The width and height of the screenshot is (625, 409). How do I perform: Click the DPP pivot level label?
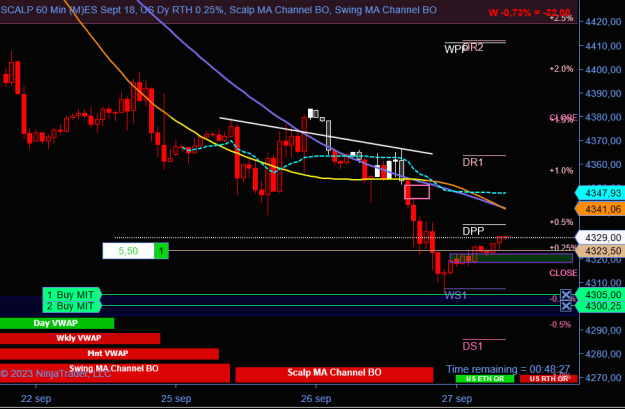pyautogui.click(x=473, y=231)
